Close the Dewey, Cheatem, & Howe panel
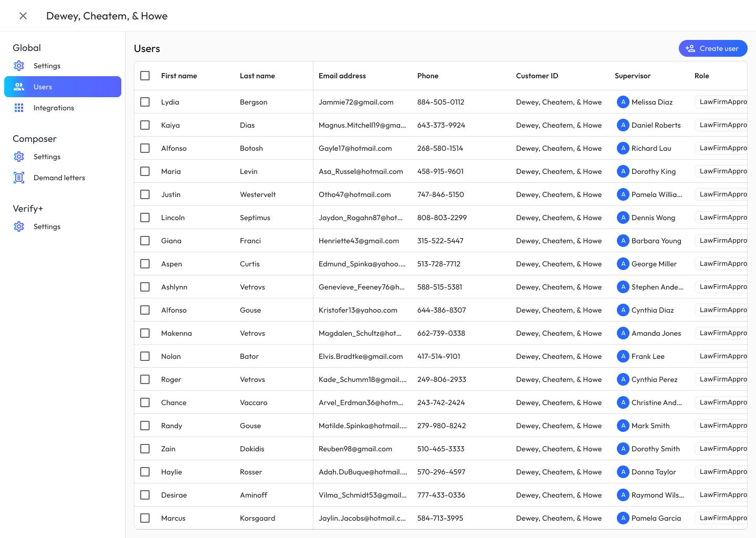Viewport: 756px width, 538px height. (x=23, y=16)
